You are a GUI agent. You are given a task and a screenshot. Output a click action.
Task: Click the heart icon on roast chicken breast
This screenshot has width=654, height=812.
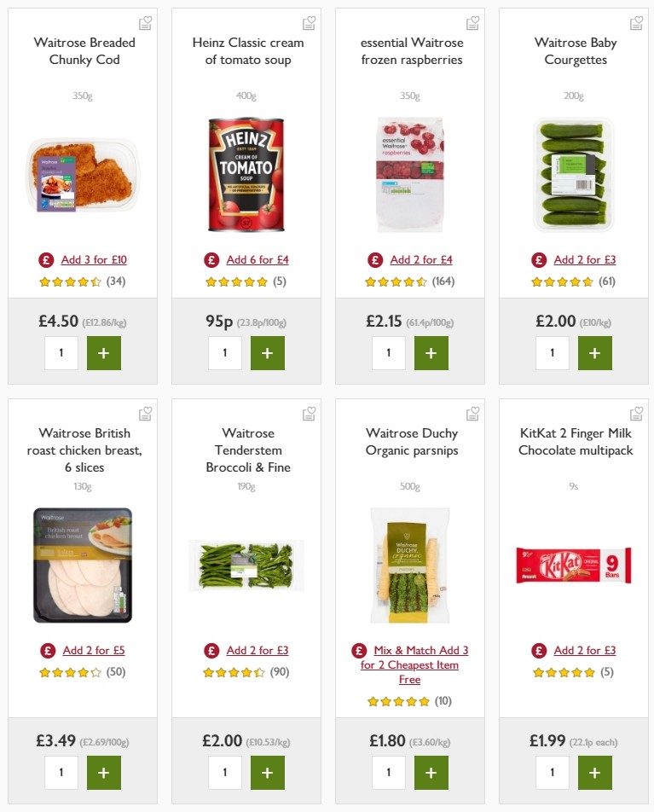(x=145, y=414)
